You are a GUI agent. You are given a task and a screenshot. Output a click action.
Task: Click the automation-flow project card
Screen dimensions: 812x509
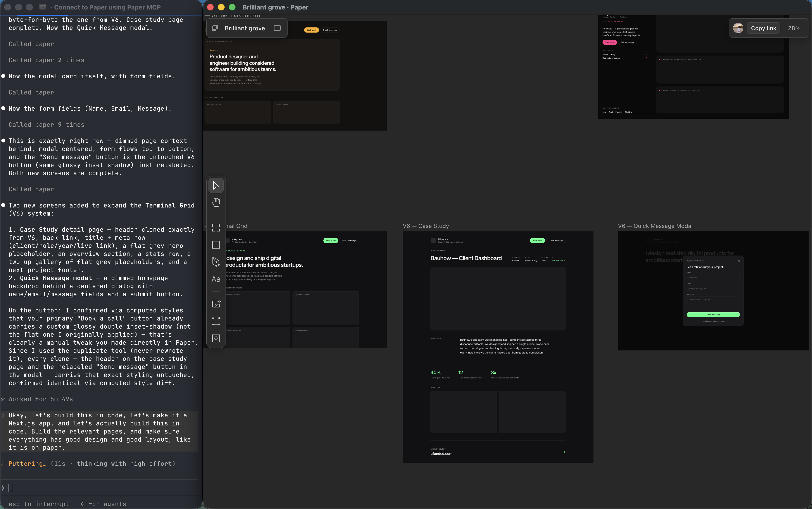719,69
